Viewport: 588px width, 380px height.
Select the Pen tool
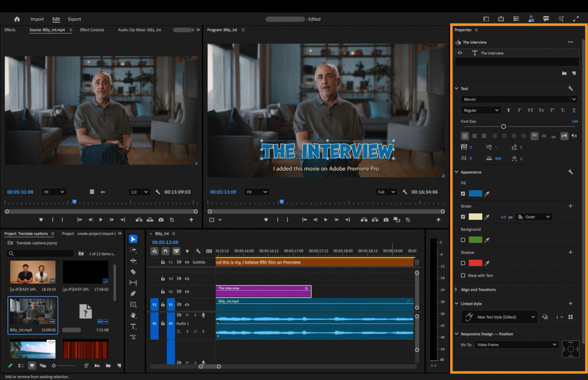(x=133, y=292)
